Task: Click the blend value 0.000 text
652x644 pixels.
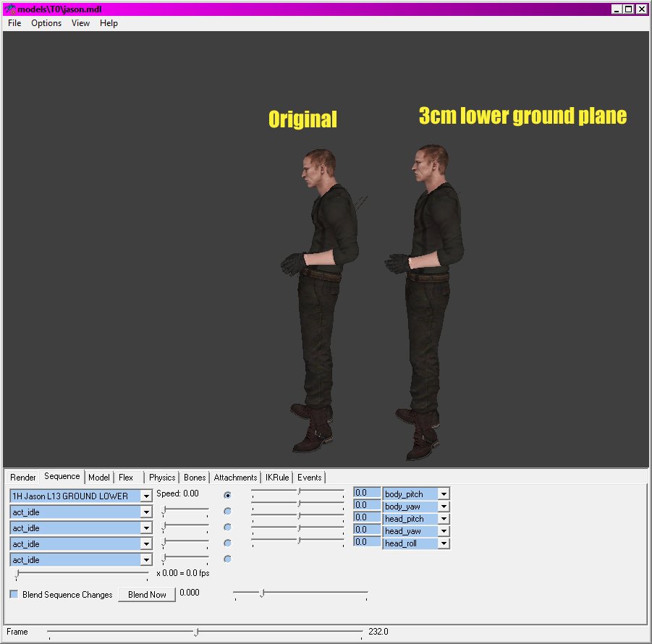Action: click(189, 593)
